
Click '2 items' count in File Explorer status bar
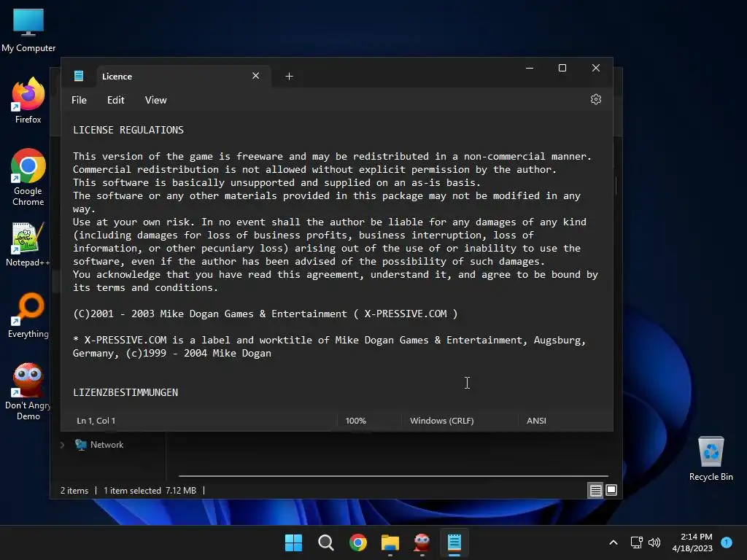tap(74, 491)
